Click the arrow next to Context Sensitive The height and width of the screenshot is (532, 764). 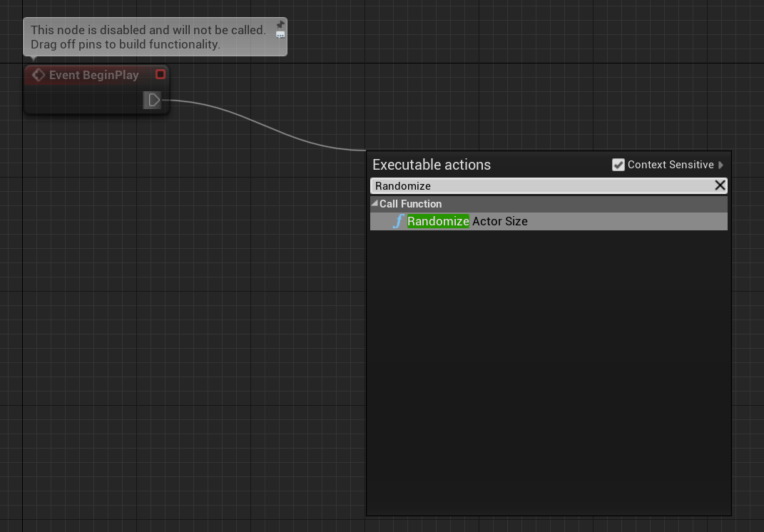720,164
